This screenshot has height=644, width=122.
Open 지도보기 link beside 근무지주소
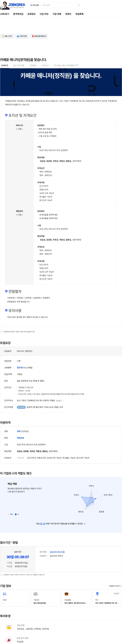tap(58, 400)
